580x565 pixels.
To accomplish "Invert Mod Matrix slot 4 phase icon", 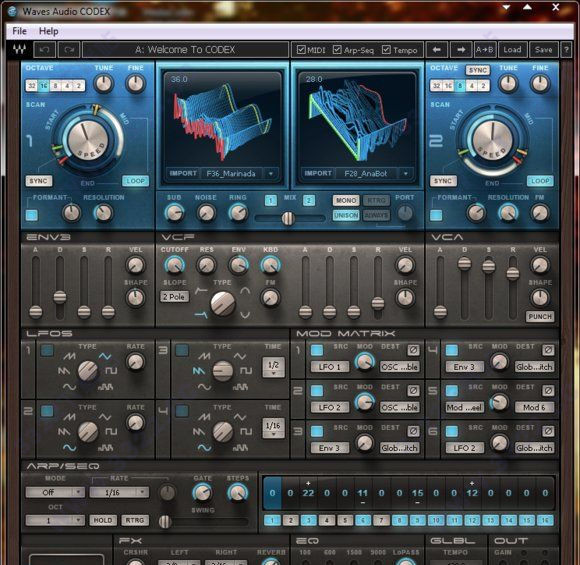I will (548, 350).
